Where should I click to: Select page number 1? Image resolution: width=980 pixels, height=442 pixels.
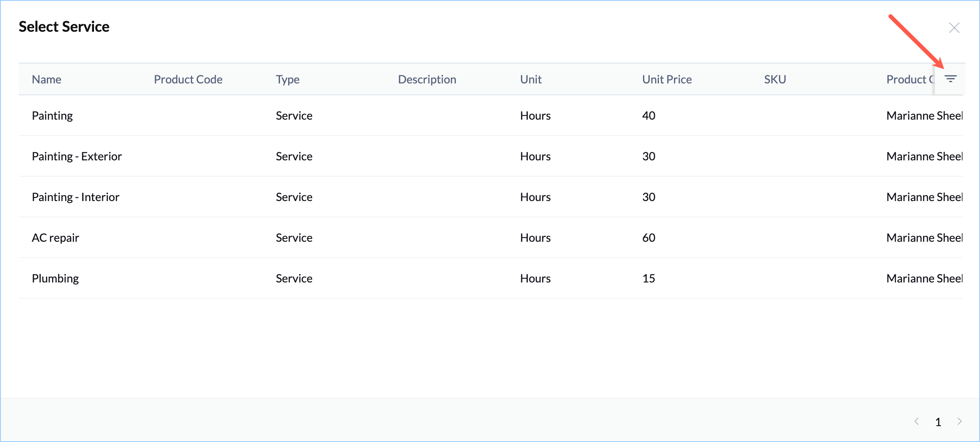[938, 422]
